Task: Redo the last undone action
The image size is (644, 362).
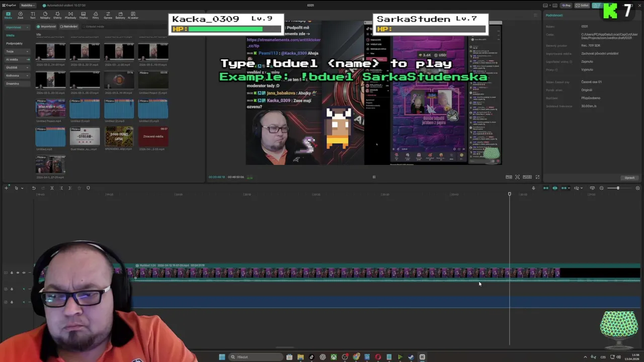Action: (43, 188)
